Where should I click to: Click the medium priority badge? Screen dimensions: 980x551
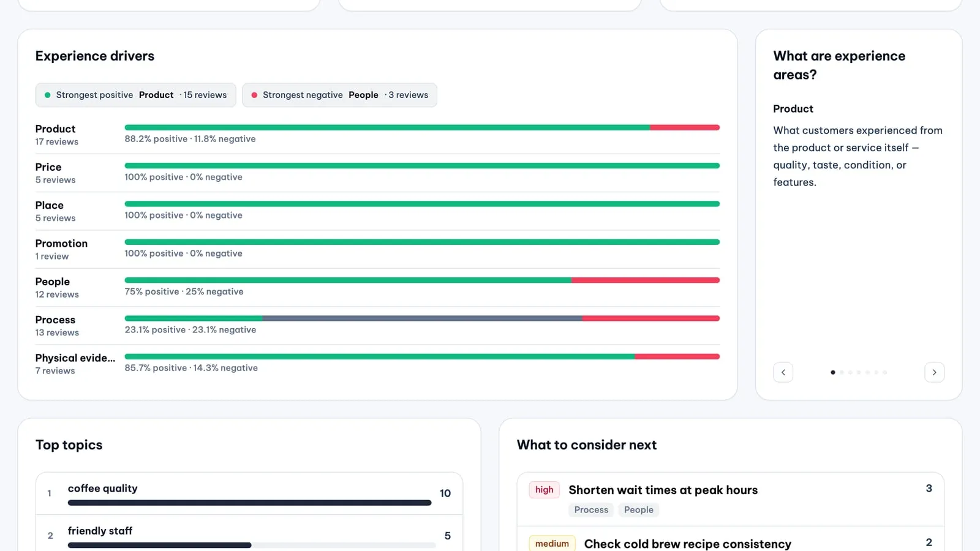(x=552, y=544)
